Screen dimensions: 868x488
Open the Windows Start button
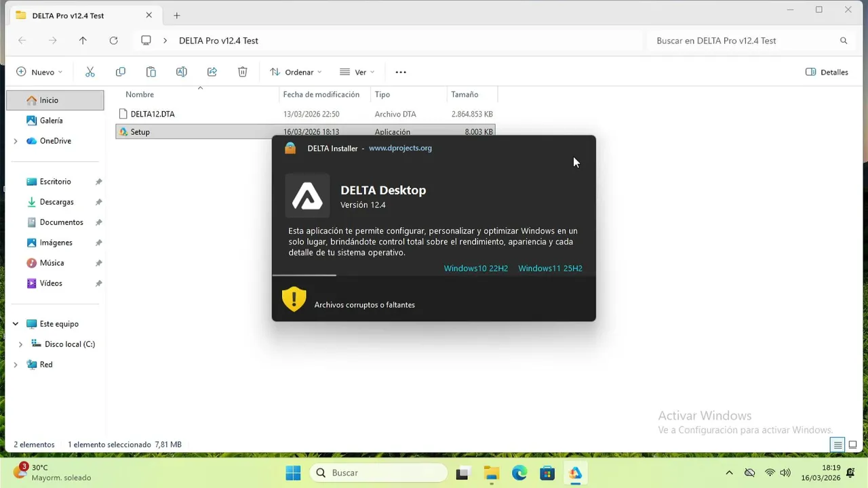coord(293,473)
